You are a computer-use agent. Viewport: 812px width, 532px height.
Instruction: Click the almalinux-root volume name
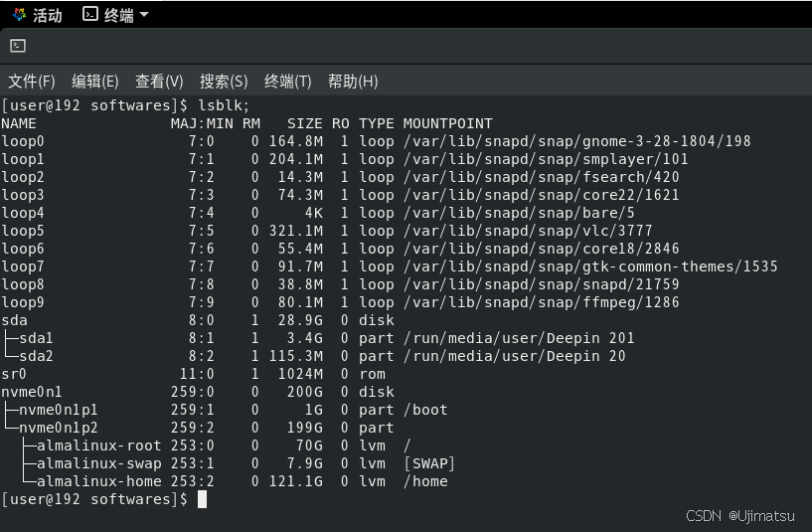point(99,445)
